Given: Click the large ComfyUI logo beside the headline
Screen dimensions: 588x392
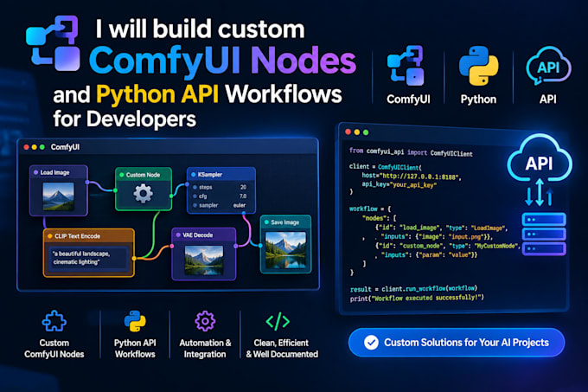Looking at the screenshot, I should coord(53,43).
